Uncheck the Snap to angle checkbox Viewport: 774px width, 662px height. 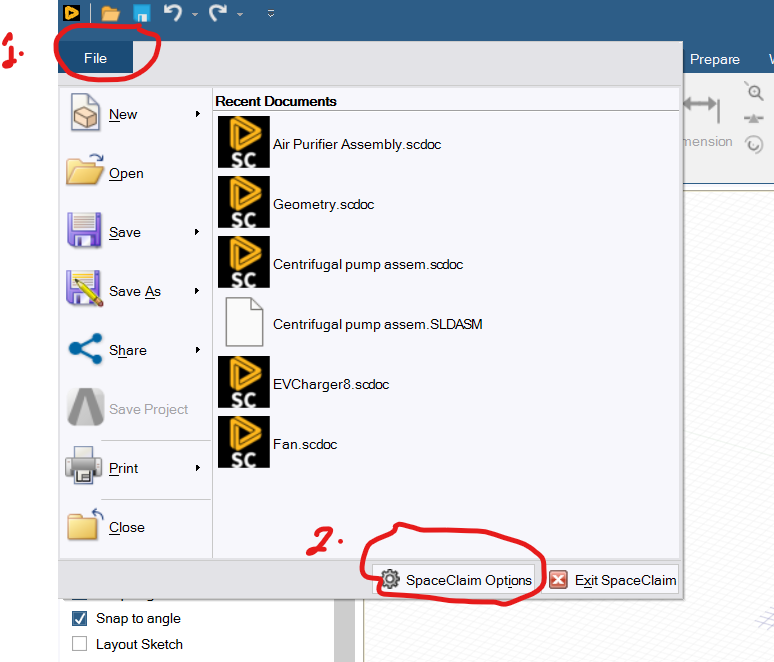tap(80, 619)
